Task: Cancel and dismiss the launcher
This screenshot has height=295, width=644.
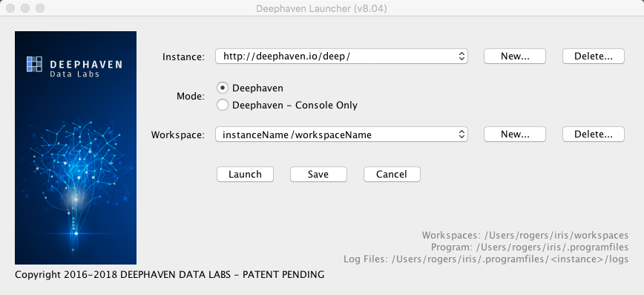Action: coord(392,174)
